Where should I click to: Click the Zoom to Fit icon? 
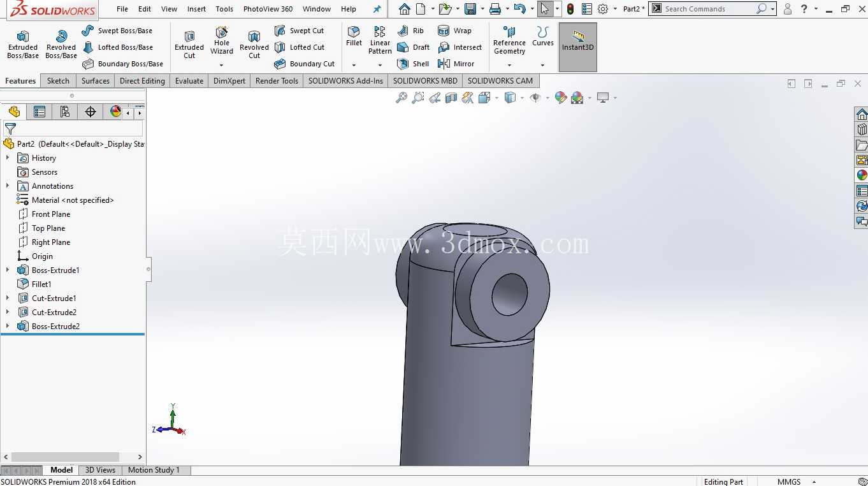pos(401,98)
